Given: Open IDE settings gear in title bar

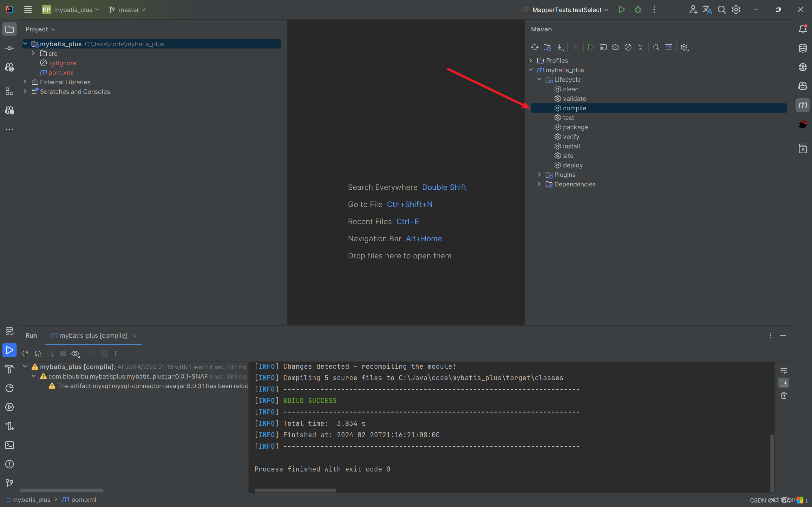Looking at the screenshot, I should coord(736,10).
